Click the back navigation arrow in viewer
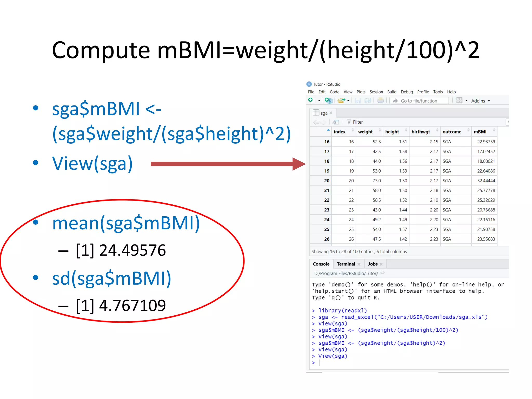The height and width of the screenshot is (399, 532). point(316,122)
